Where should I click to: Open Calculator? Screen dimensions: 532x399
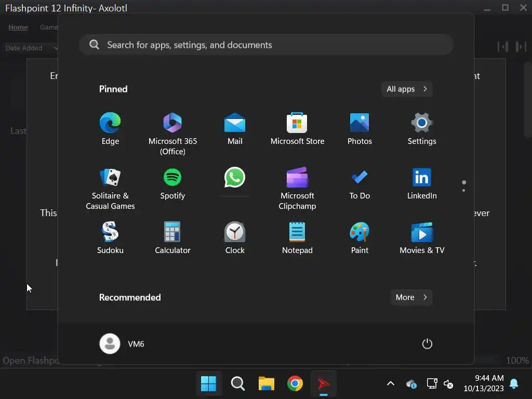click(x=172, y=238)
